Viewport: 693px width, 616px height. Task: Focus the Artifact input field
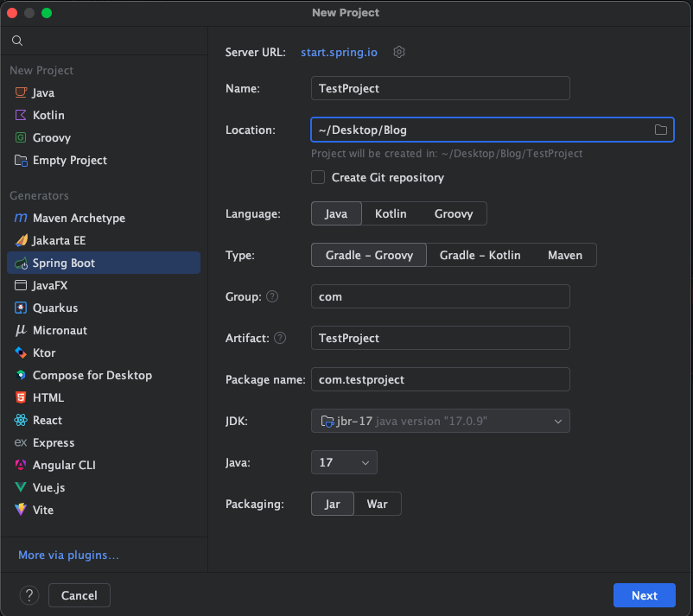tap(440, 338)
